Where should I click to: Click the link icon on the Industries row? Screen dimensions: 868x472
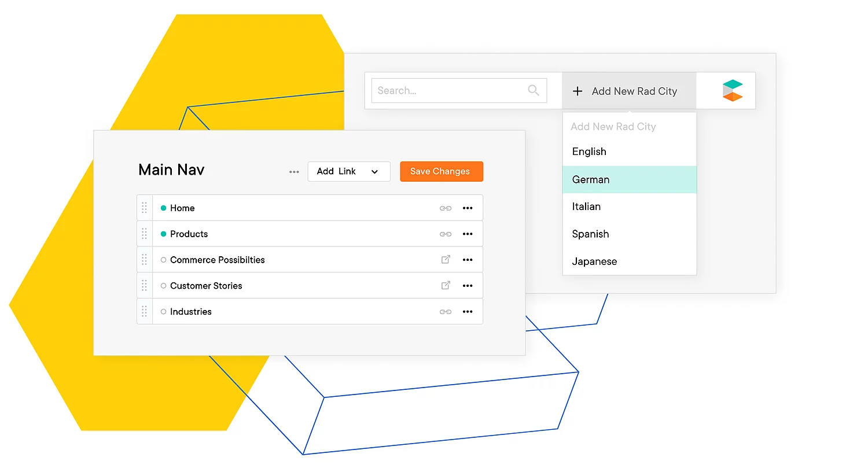pyautogui.click(x=446, y=311)
